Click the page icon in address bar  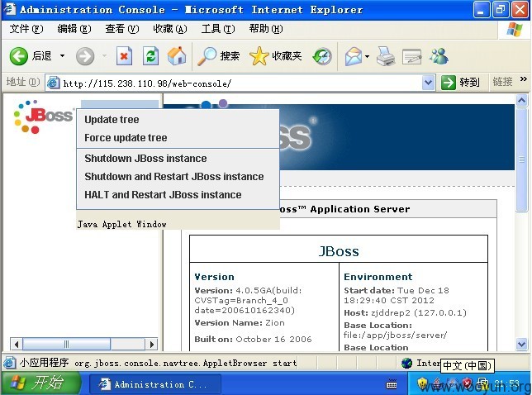[x=53, y=83]
